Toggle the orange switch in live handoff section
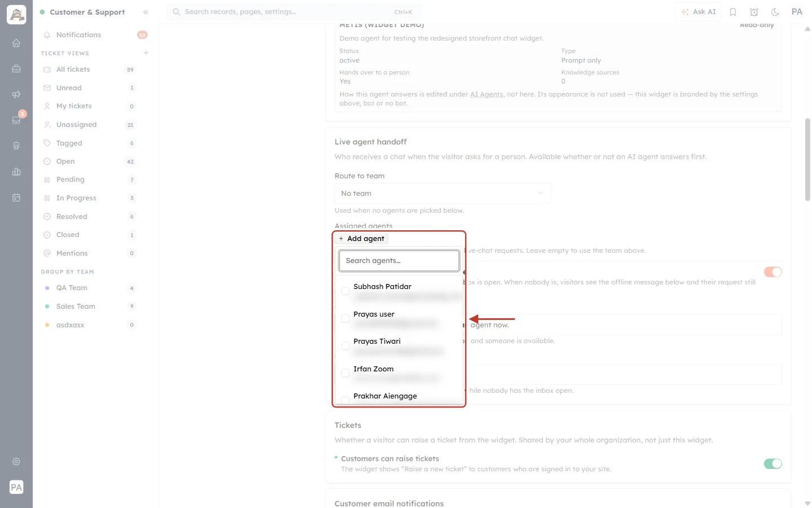 [773, 272]
